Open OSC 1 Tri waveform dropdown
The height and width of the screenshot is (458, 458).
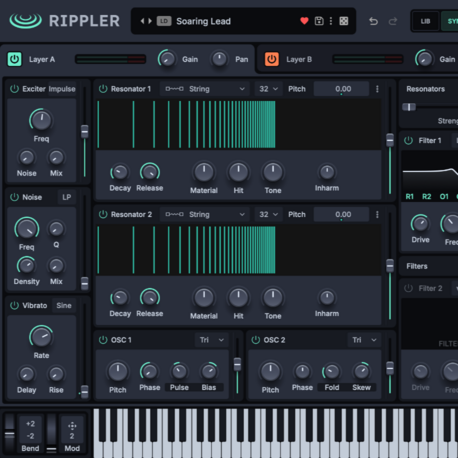pos(211,340)
